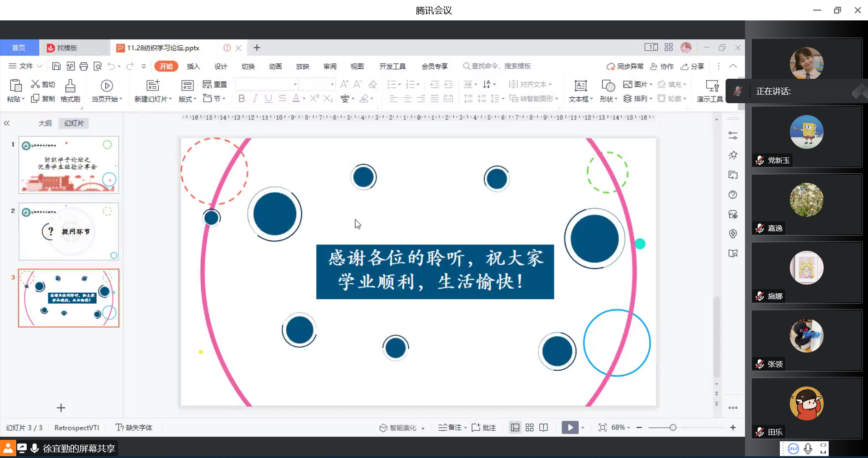Screen dimensions: 868x458
Task: Click the Save icon in quick toolbar
Action: (57, 67)
